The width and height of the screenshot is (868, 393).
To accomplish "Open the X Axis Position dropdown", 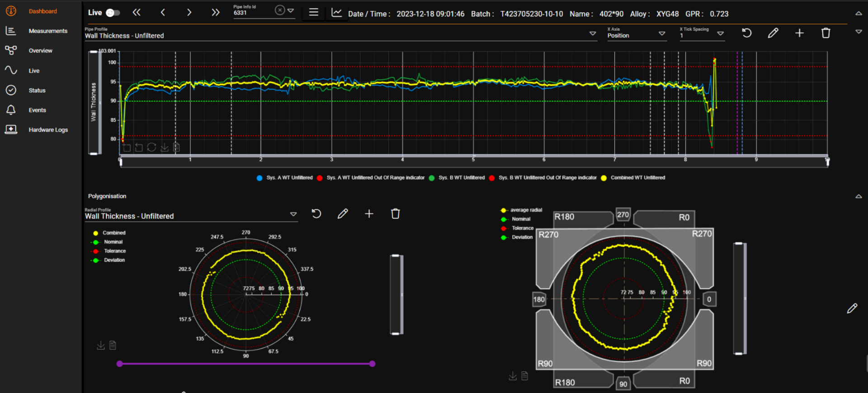I will [x=662, y=33].
